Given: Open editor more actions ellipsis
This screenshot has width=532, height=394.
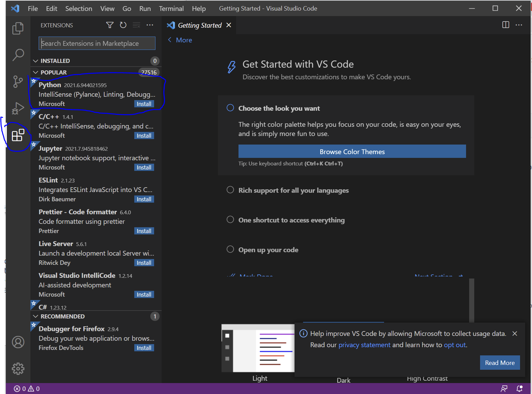Looking at the screenshot, I should [x=519, y=25].
